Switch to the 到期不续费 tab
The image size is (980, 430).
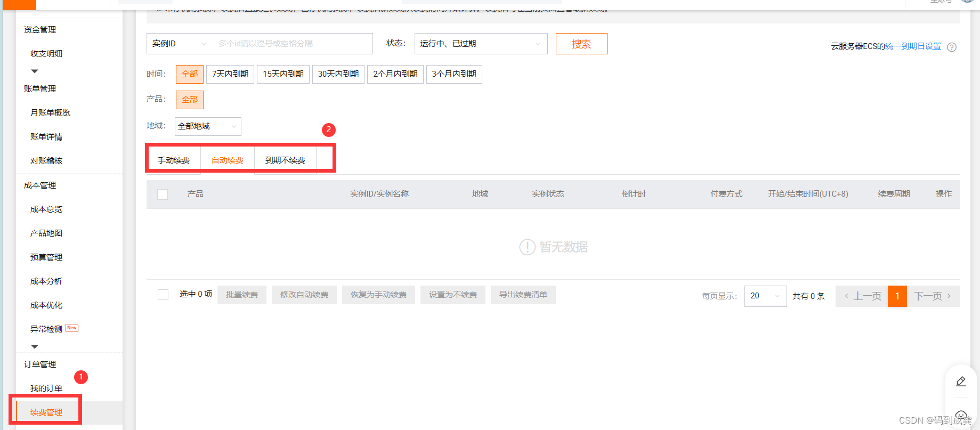point(285,160)
